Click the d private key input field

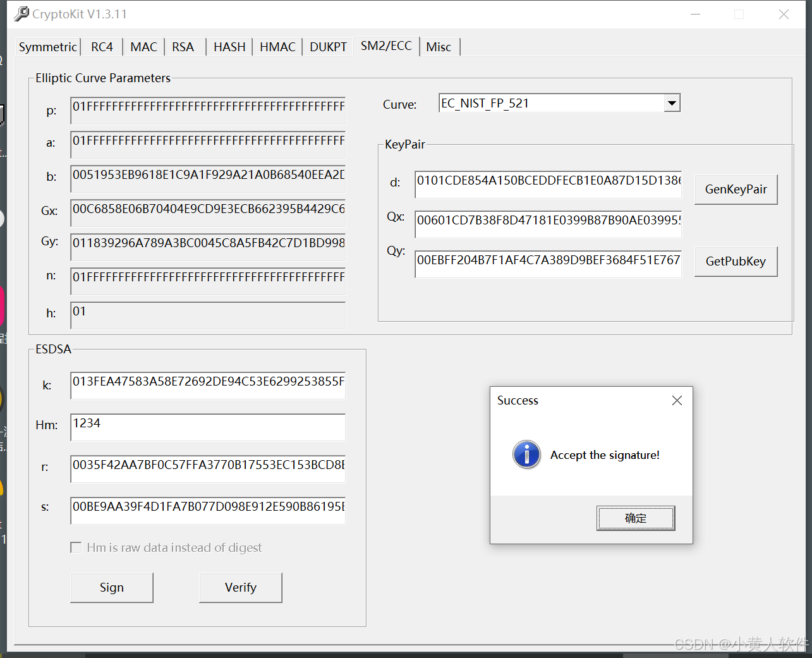(547, 184)
